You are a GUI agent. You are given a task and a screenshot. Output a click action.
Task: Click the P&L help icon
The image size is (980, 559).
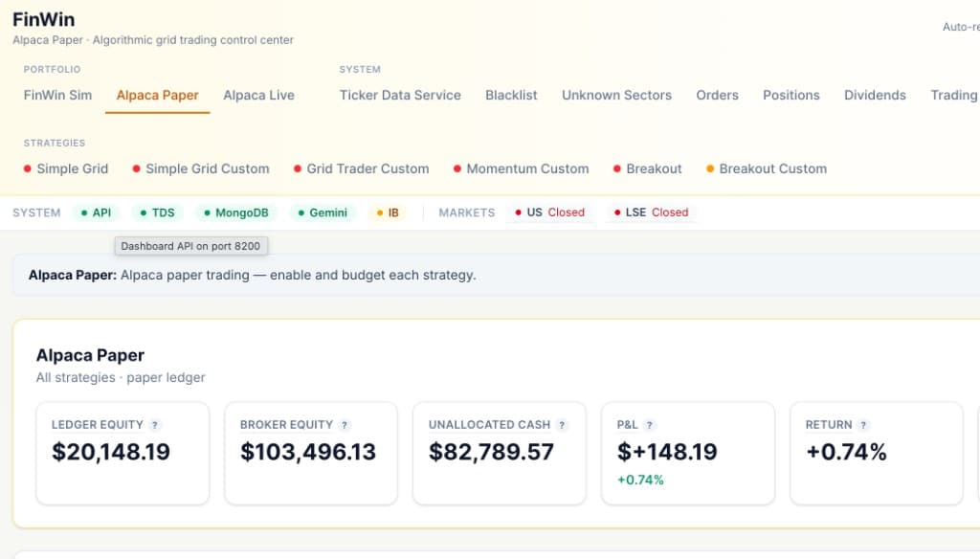[650, 425]
